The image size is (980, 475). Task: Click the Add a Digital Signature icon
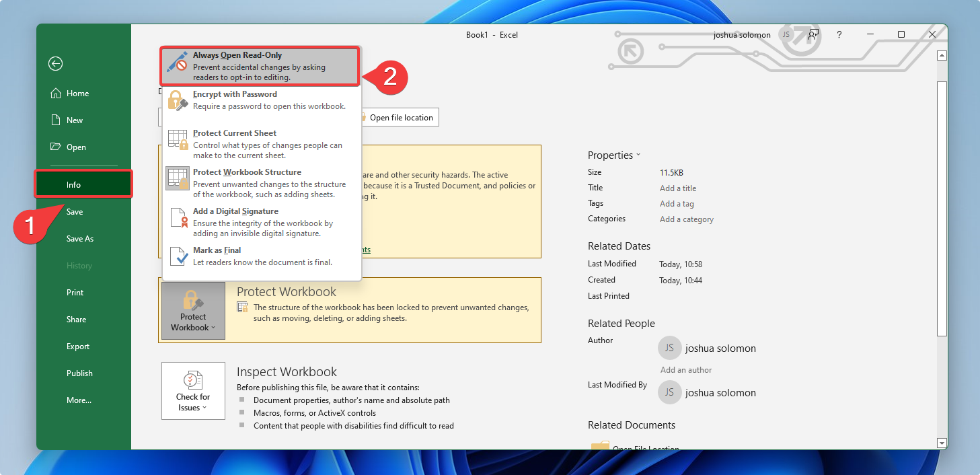coord(178,218)
